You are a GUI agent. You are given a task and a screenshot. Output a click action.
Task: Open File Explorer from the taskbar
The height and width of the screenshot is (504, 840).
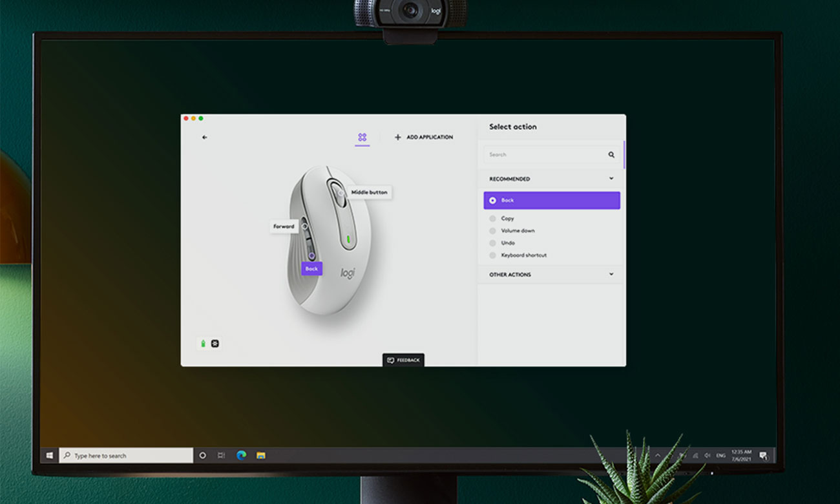tap(261, 456)
